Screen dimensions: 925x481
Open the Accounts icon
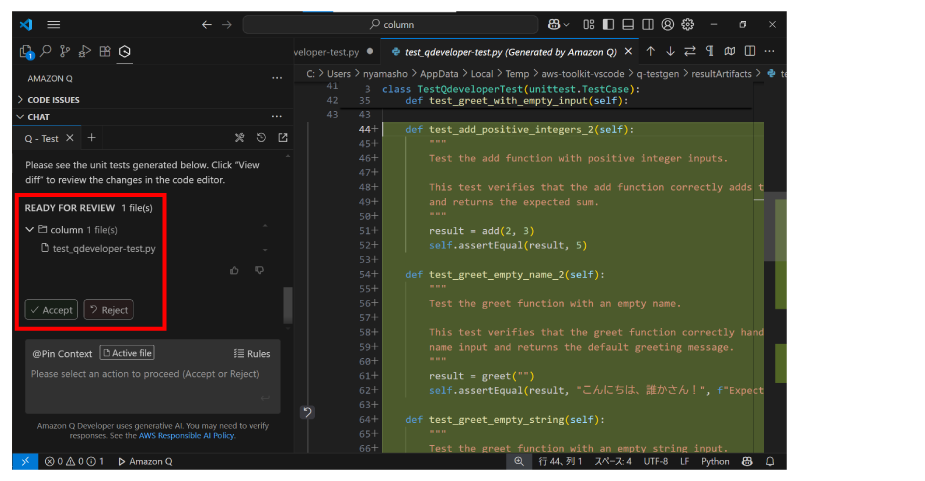[x=668, y=24]
